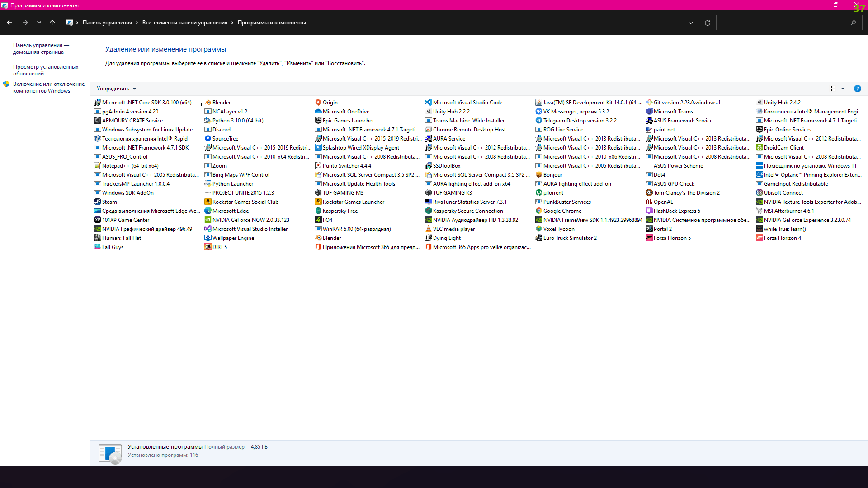This screenshot has width=868, height=488.
Task: Open NVIDIA GeForce Experience
Action: (x=807, y=219)
